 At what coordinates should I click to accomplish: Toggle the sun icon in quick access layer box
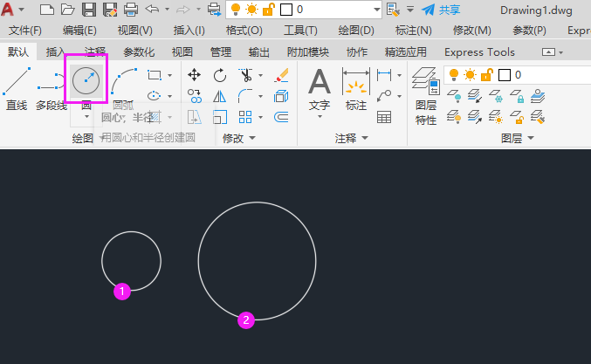tap(251, 10)
